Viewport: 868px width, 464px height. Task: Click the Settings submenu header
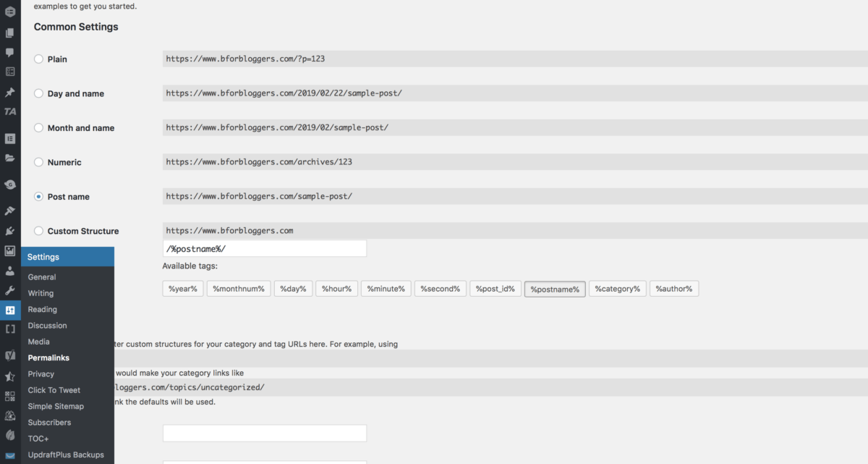(x=67, y=257)
